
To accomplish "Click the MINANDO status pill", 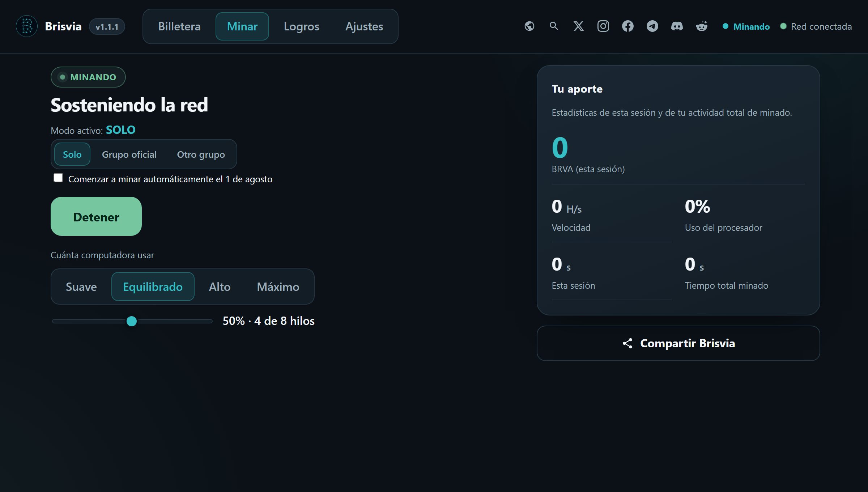I will 88,77.
